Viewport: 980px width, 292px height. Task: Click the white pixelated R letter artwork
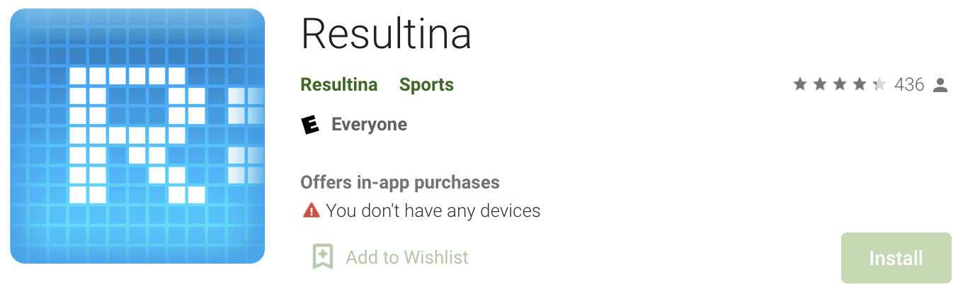[x=137, y=135]
